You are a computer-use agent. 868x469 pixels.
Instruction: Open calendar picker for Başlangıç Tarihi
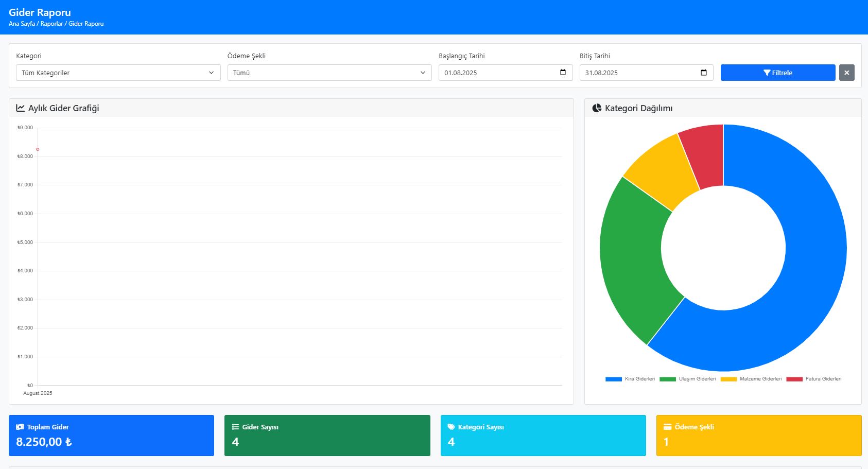pyautogui.click(x=563, y=73)
